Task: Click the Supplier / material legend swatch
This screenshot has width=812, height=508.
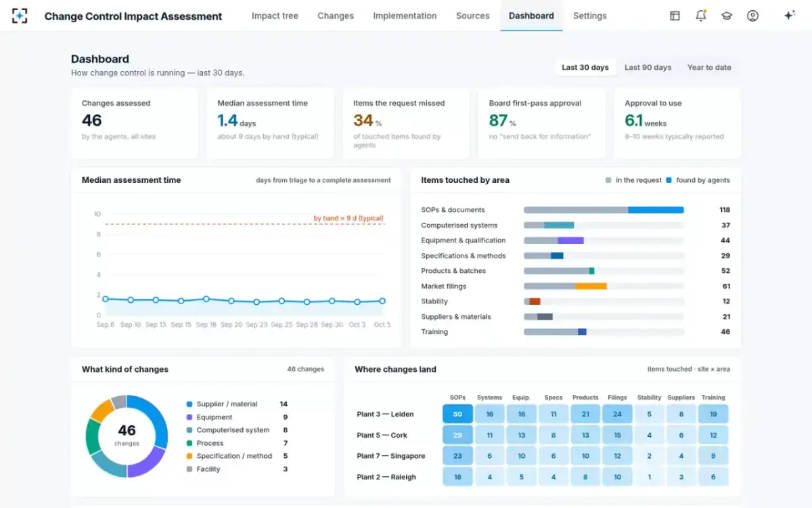Action: 189,404
